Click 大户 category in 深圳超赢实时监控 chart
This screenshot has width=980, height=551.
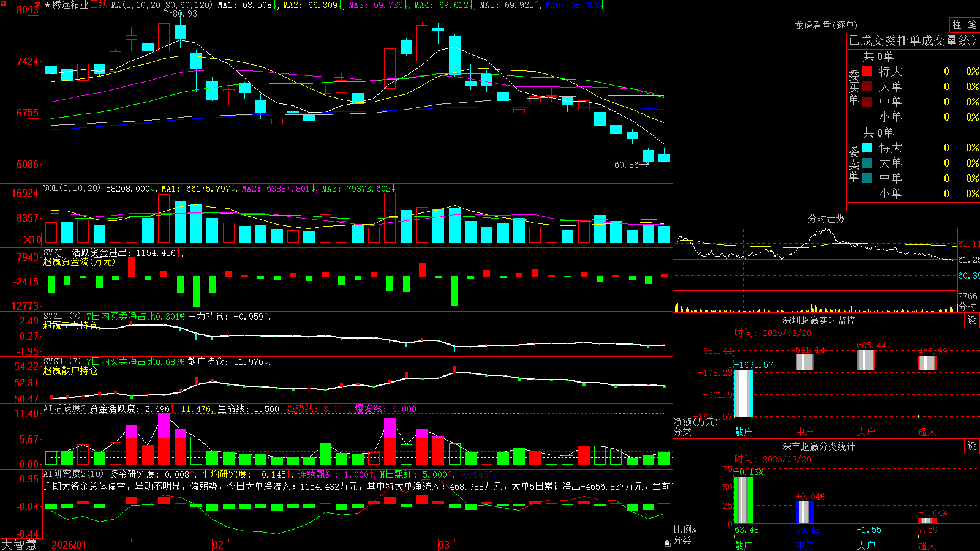[x=866, y=432]
